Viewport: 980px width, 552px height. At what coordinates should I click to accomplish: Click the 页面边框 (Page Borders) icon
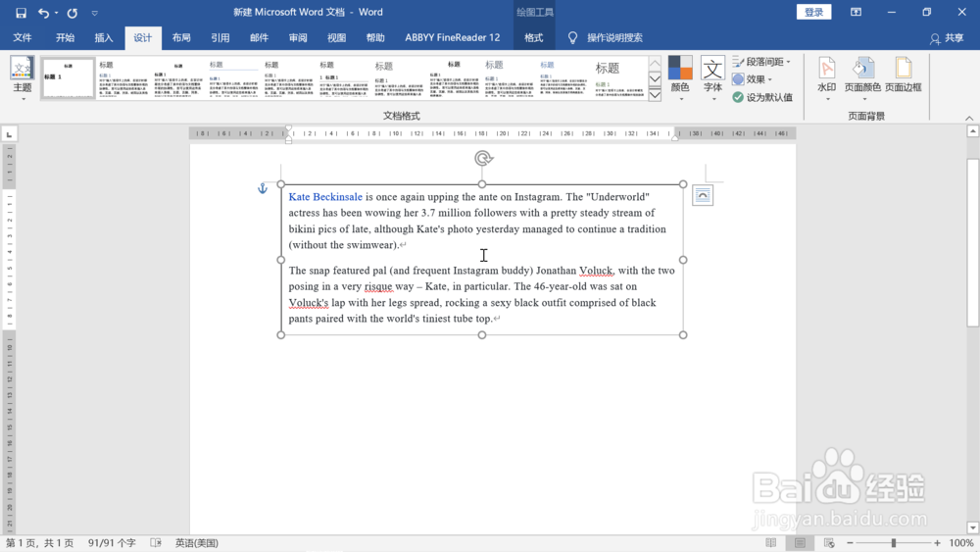click(904, 75)
